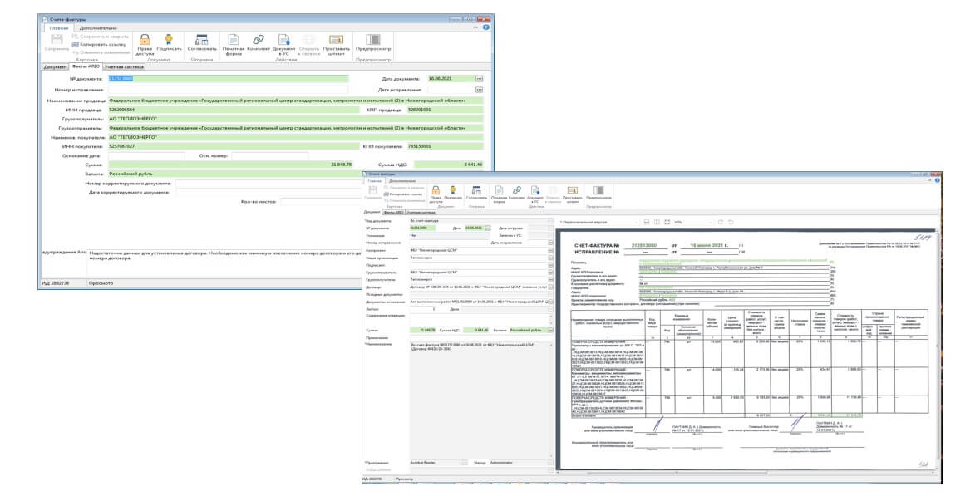Click Предпросмотр icon in invoice preview window ribbon
Image resolution: width=980 pixels, height=496 pixels.
598,190
